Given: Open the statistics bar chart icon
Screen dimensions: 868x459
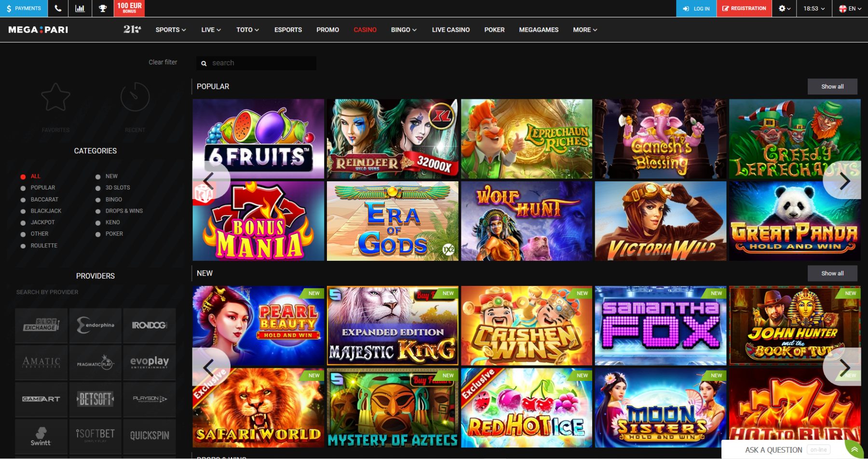Looking at the screenshot, I should click(80, 8).
